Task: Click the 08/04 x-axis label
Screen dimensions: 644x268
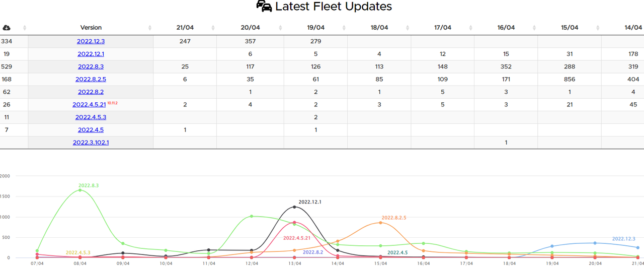Action: 80,263
